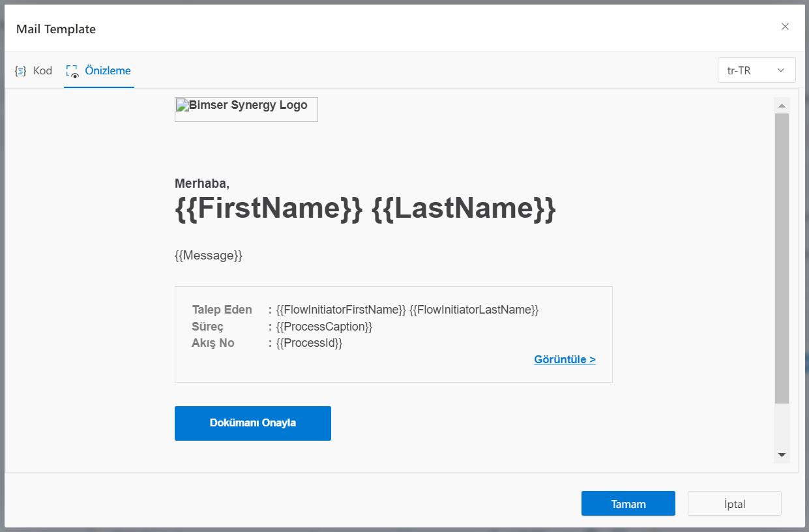809x532 pixels.
Task: Cancel with the İptal button
Action: pyautogui.click(x=734, y=503)
